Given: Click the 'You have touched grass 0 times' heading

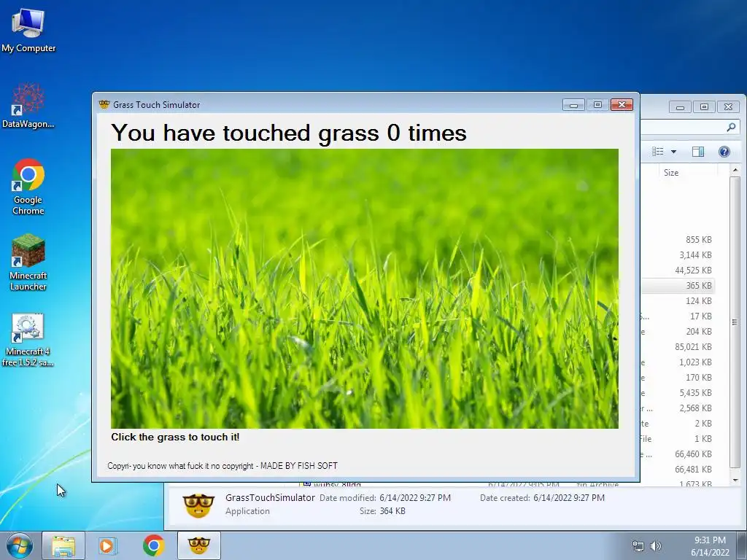Looking at the screenshot, I should [289, 133].
